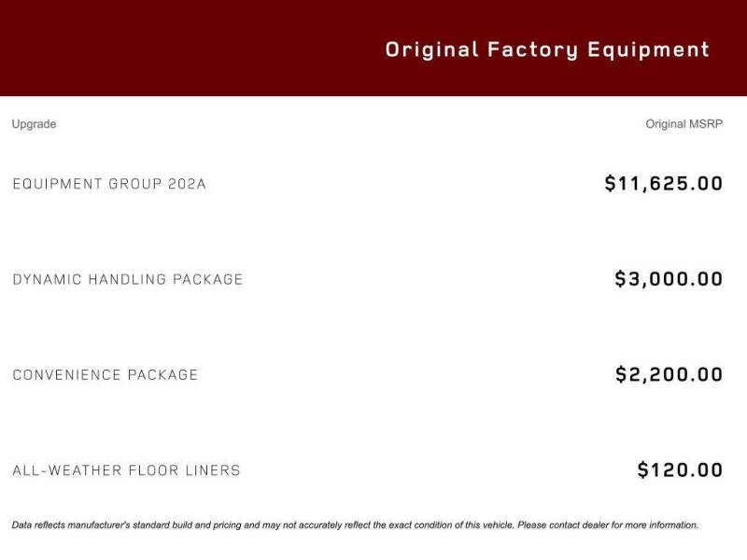747x560 pixels.
Task: Click the dark red header banner
Action: point(373,48)
